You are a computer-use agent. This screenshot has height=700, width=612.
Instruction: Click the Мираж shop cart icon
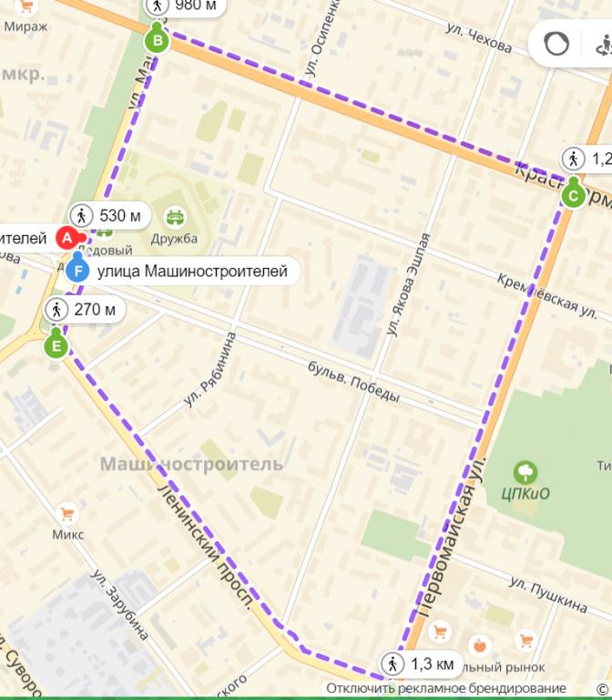[27, 6]
